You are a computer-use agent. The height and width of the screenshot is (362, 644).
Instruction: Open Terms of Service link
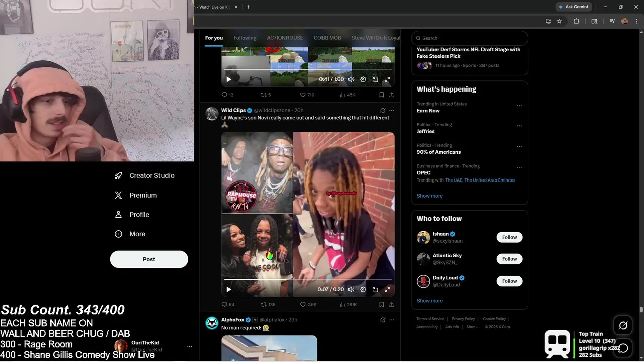[x=430, y=319]
